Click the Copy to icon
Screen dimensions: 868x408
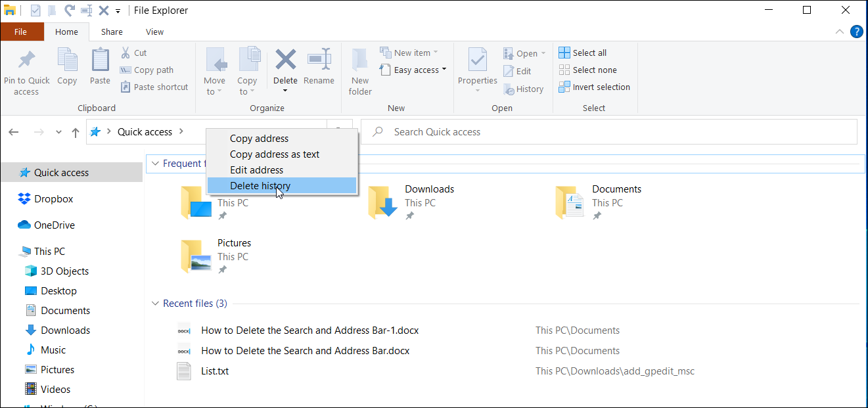(248, 60)
